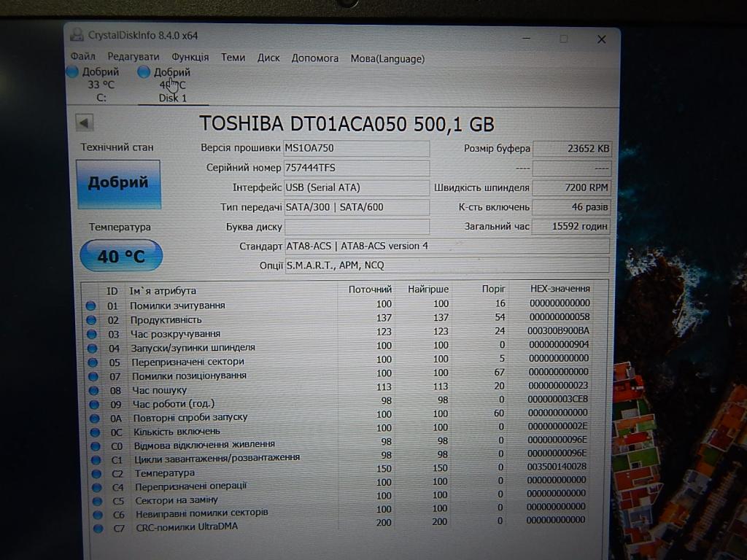The width and height of the screenshot is (747, 560).
Task: Click the status dot for attribute C7
Action: 98,528
